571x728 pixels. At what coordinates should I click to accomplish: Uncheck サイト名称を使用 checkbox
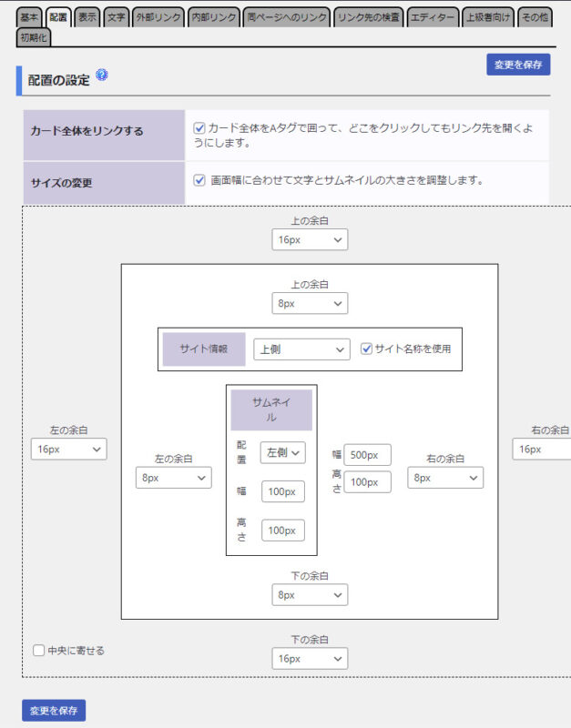[x=366, y=349]
